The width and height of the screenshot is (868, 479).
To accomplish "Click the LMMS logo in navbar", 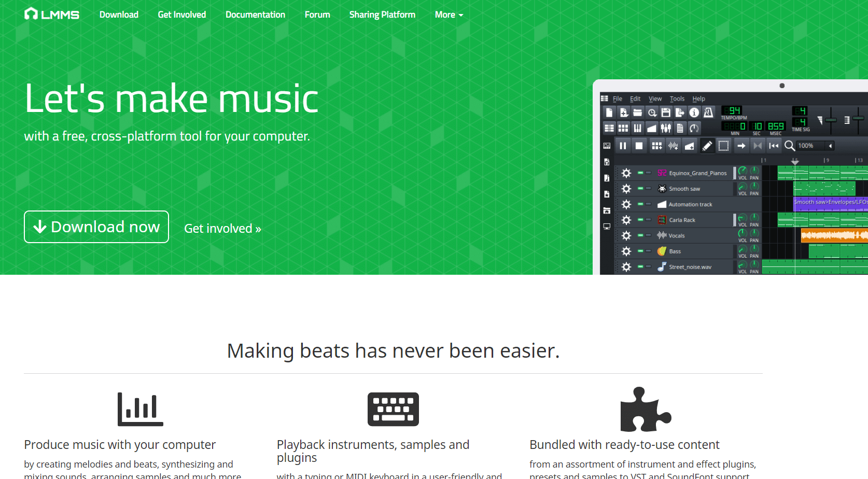I will tap(52, 14).
